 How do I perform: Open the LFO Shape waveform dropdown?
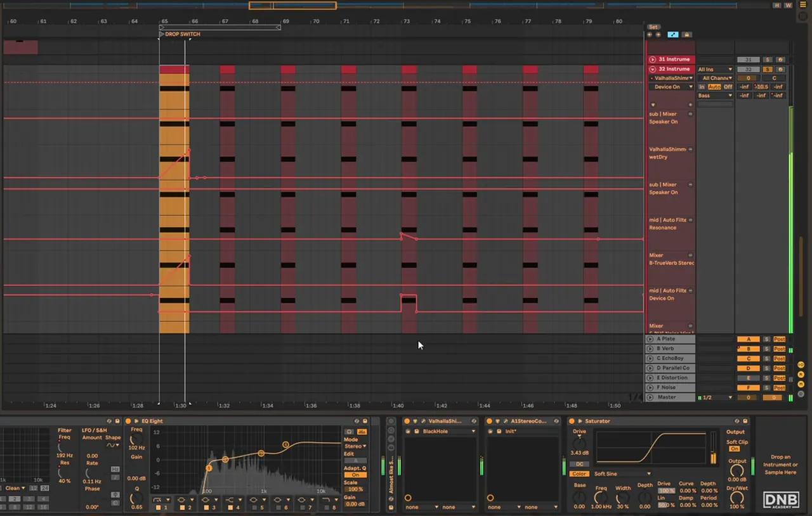coord(113,445)
